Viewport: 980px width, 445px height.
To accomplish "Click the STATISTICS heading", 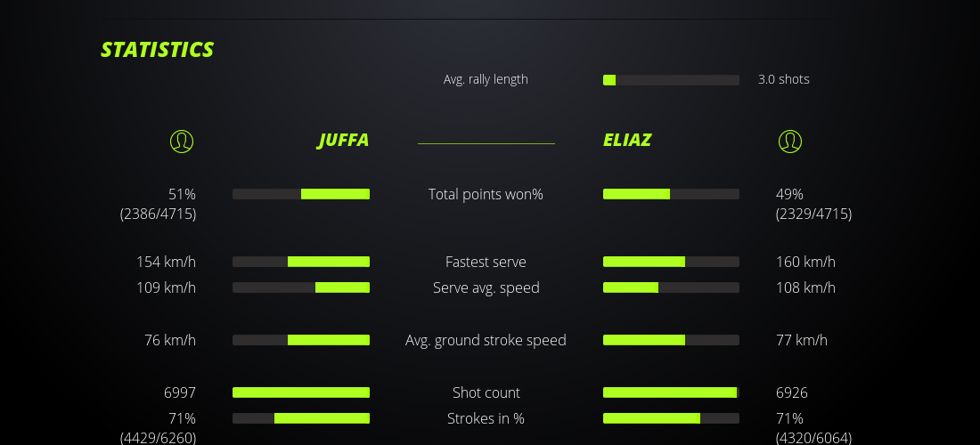I will (x=158, y=49).
